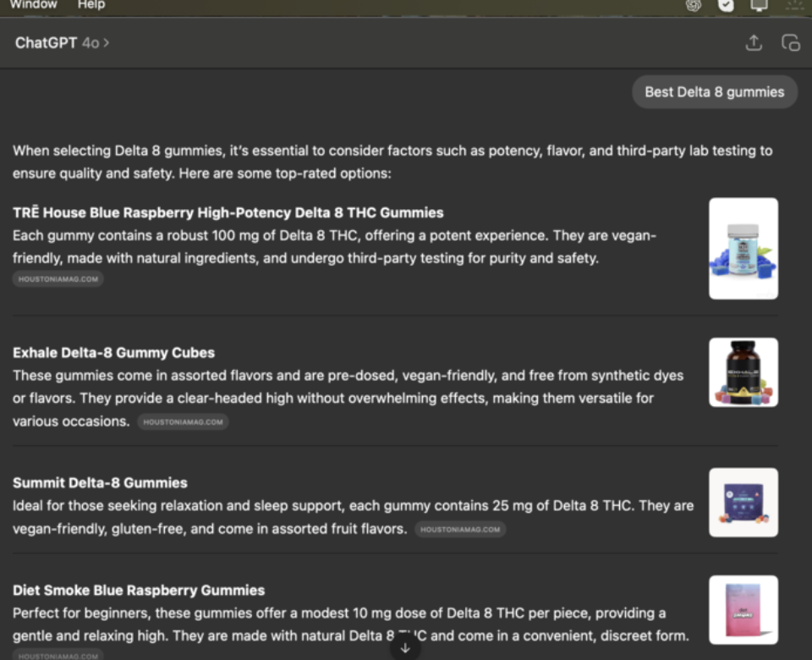Click the Diet Smoke Blue Raspberry Gummies title
Viewport: 812px width, 660px height.
(139, 591)
